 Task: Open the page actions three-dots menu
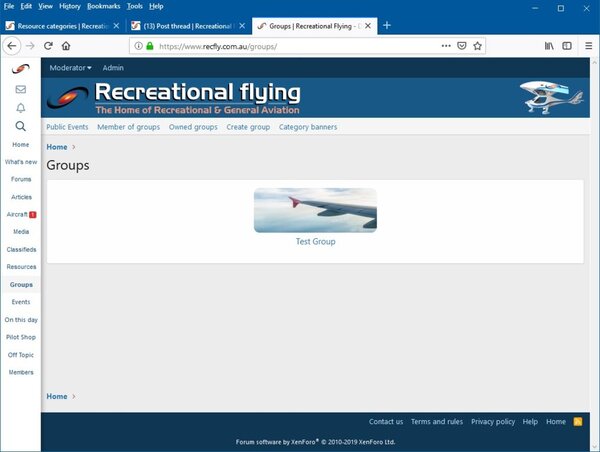coord(445,46)
